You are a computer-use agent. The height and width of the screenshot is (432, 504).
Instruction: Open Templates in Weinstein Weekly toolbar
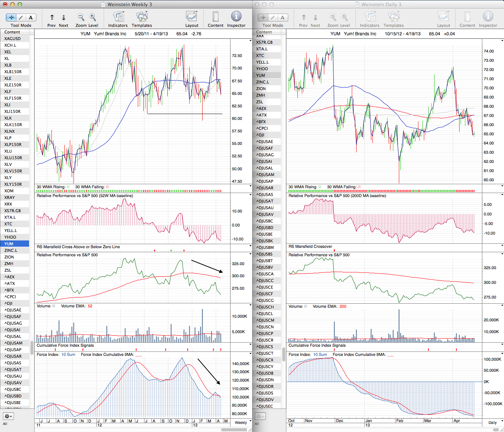coord(142,17)
